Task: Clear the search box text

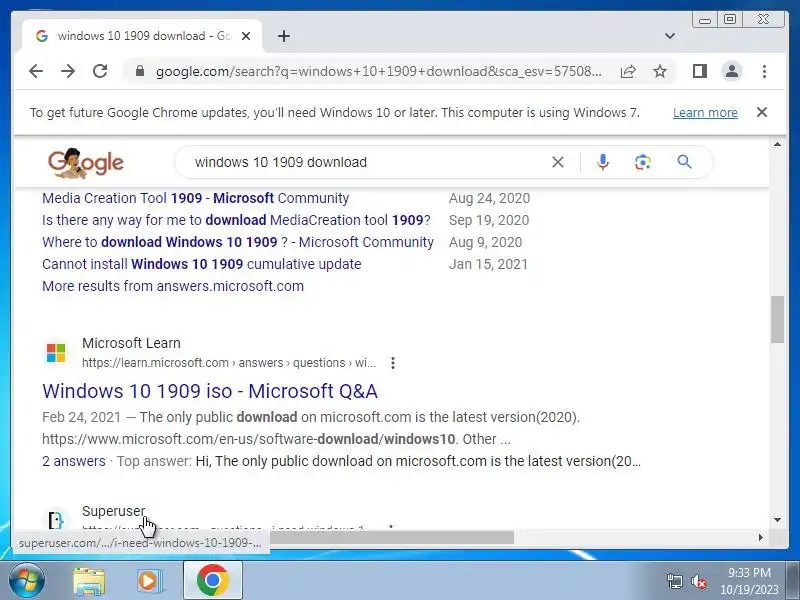Action: [x=558, y=162]
